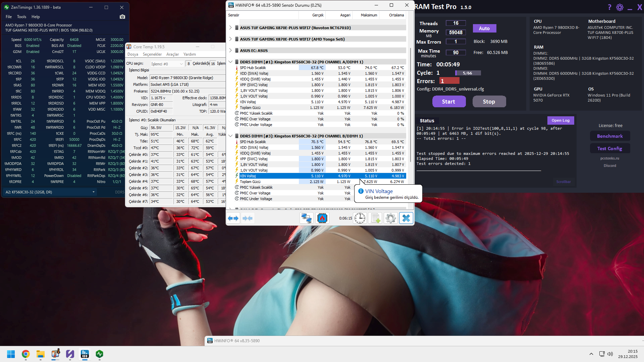Click the Maksimum column header
This screenshot has height=362, width=644.
pyautogui.click(x=365, y=15)
